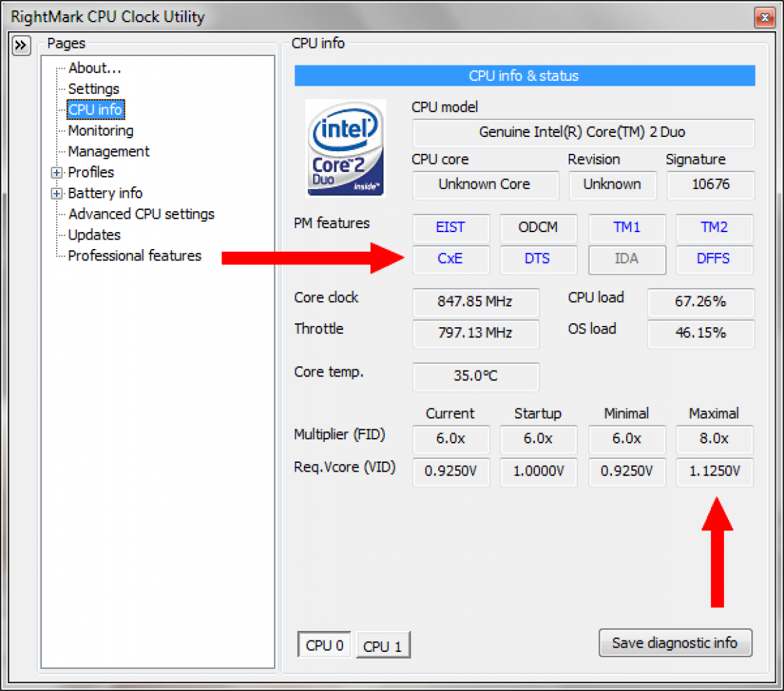Click the Core temp value 35.0°C
This screenshot has height=691, width=784.
[475, 377]
